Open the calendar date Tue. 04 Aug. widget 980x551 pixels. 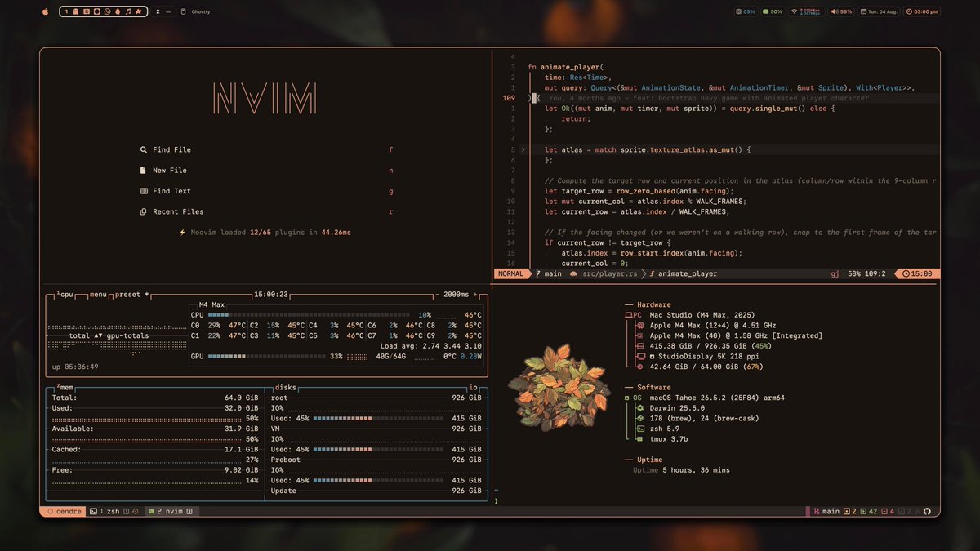pos(880,11)
